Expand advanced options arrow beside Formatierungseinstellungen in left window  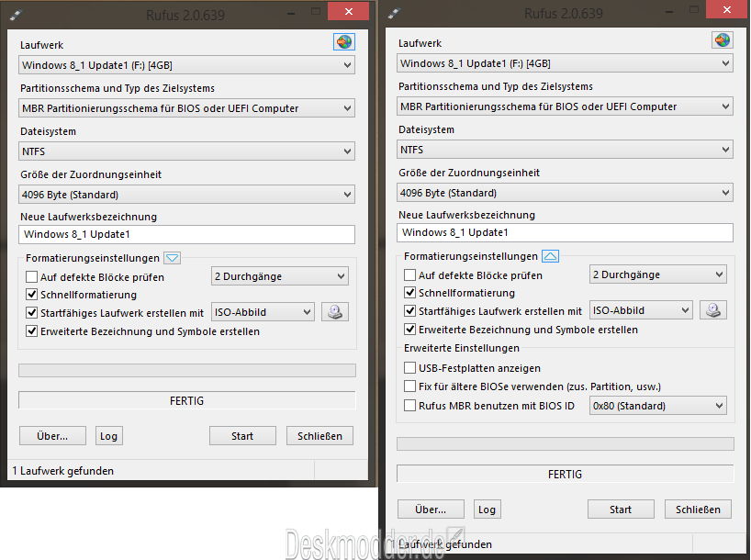[172, 258]
